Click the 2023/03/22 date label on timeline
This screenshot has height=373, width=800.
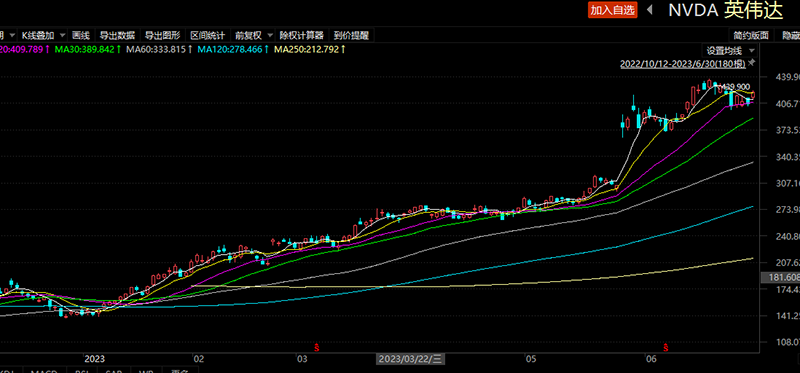410,359
